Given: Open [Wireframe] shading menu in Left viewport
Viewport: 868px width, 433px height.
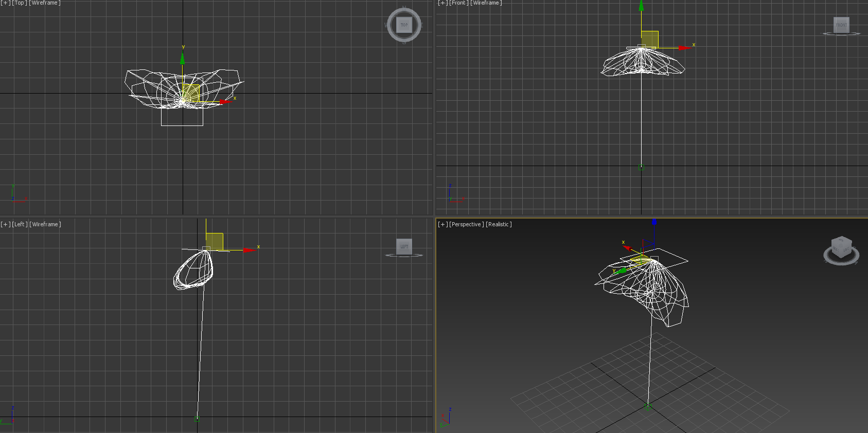Looking at the screenshot, I should 45,224.
